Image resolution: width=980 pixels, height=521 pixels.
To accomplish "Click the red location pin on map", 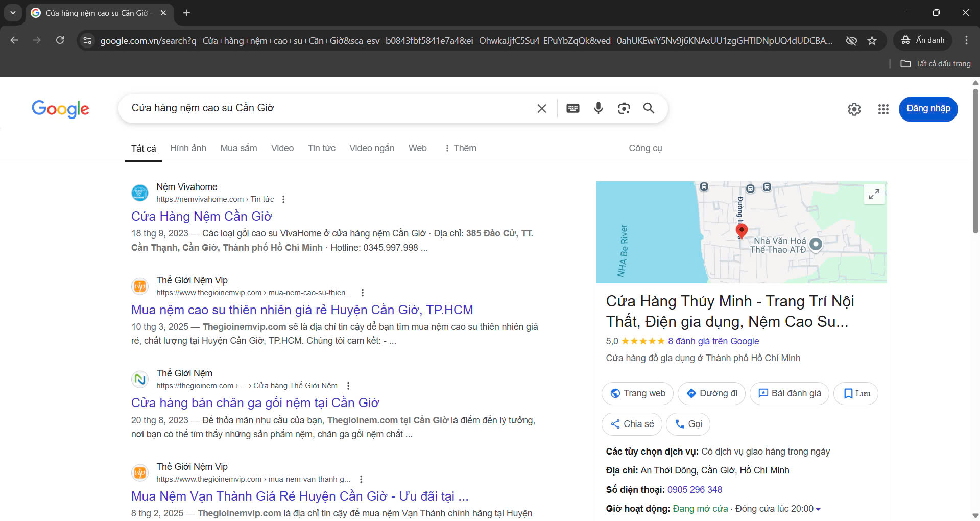I will (742, 231).
